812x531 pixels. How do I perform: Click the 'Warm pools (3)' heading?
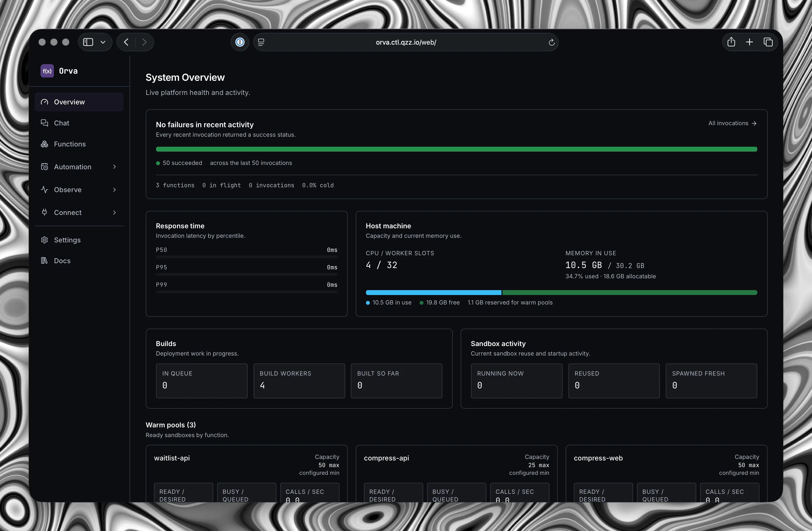[171, 425]
